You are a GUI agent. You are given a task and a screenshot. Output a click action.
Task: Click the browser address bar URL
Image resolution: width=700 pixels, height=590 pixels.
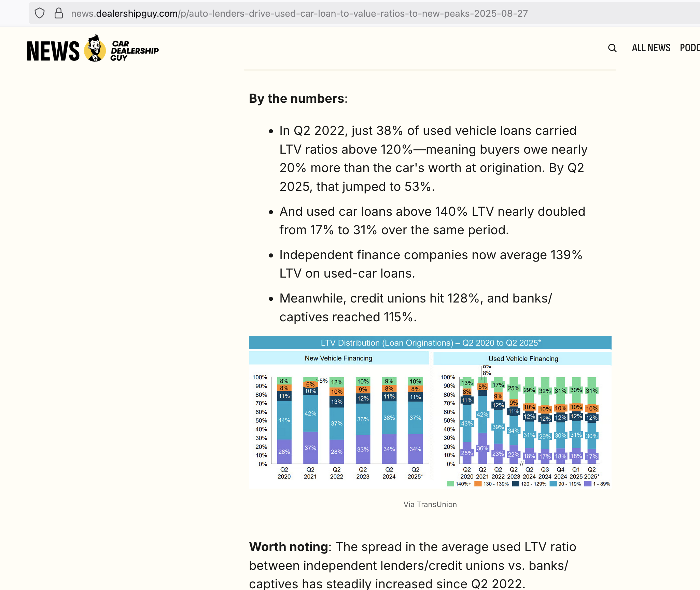(x=299, y=13)
